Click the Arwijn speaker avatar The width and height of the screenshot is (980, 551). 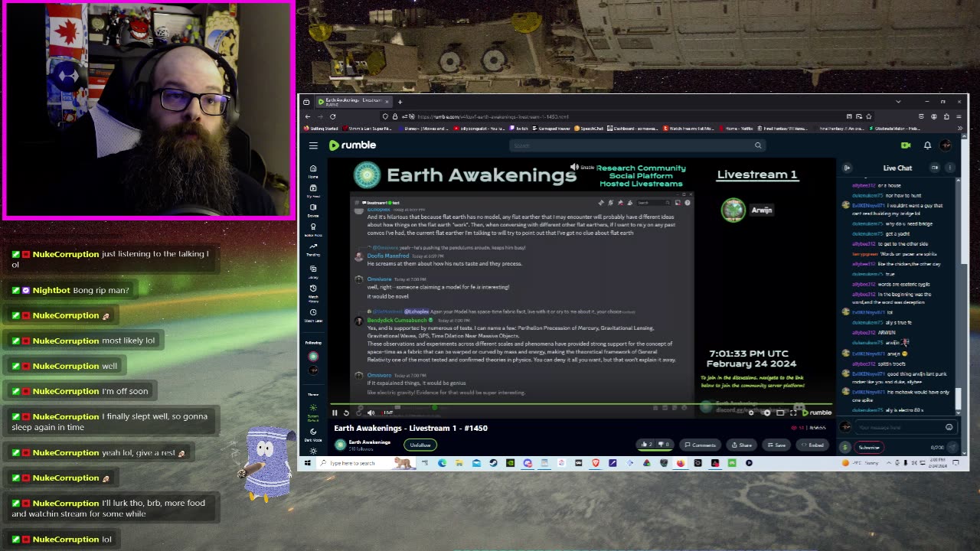click(733, 210)
